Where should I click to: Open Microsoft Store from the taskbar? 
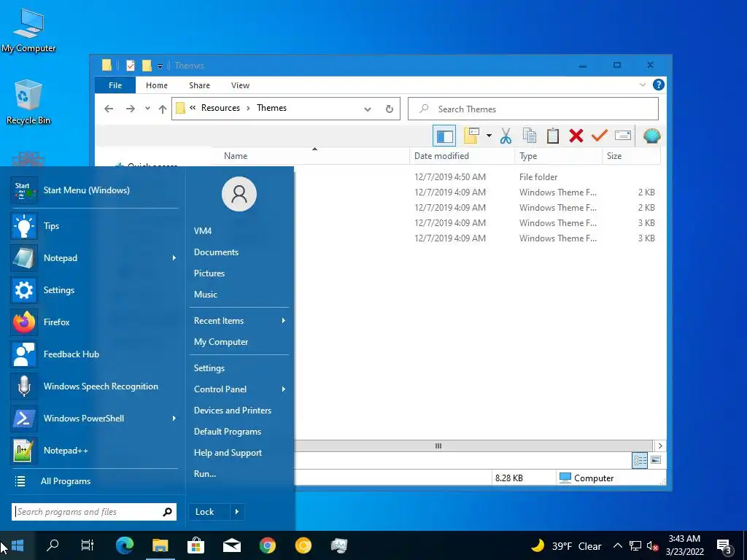[196, 545]
